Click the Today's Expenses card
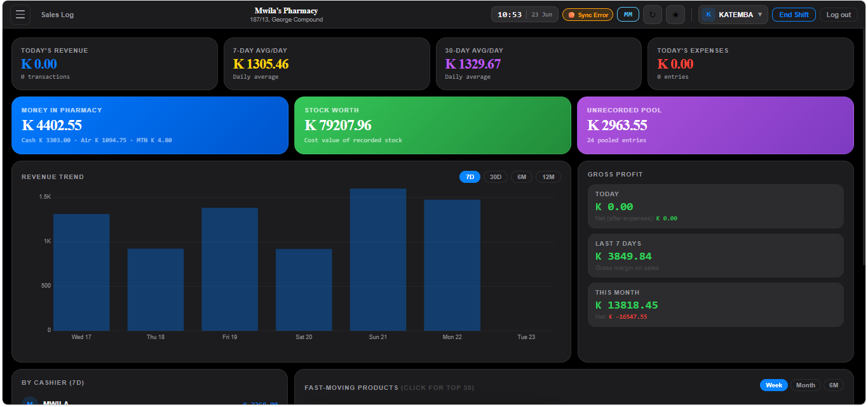This screenshot has height=407, width=868. tap(751, 63)
